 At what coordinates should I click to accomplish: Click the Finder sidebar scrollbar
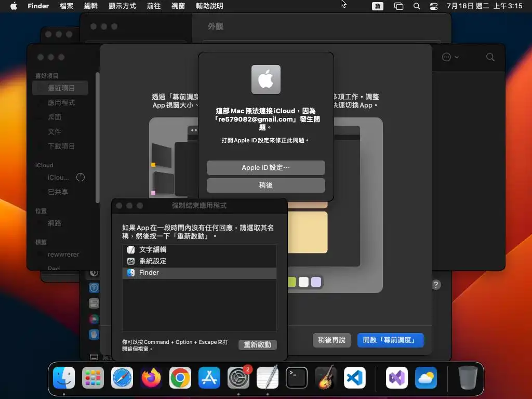click(97, 137)
